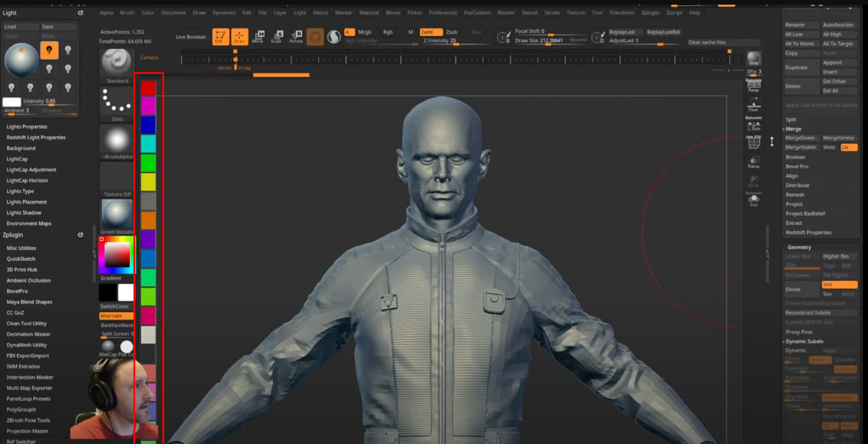Screen dimensions: 868x444
Task: Click the Divide button
Action: point(802,289)
